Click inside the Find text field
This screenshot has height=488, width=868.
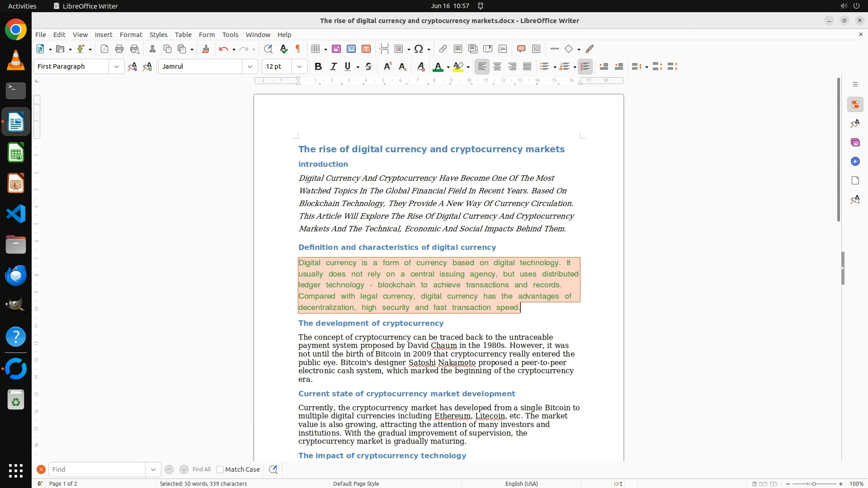point(96,469)
